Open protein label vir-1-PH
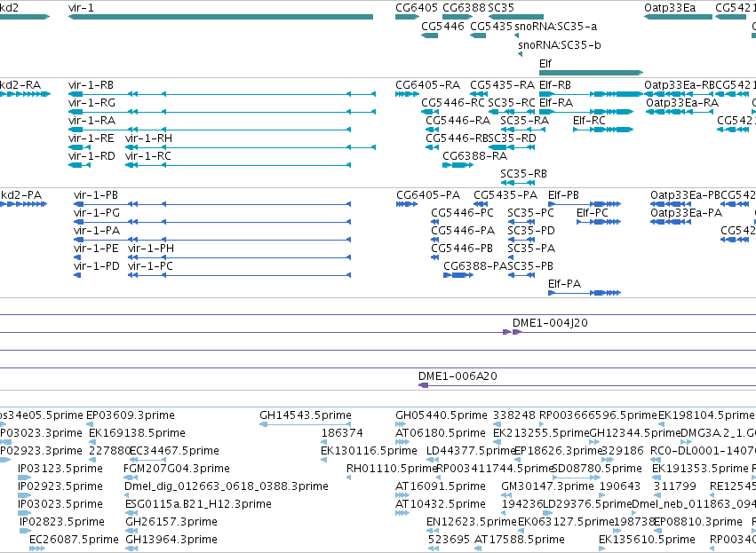Image resolution: width=756 pixels, height=553 pixels. point(151,249)
